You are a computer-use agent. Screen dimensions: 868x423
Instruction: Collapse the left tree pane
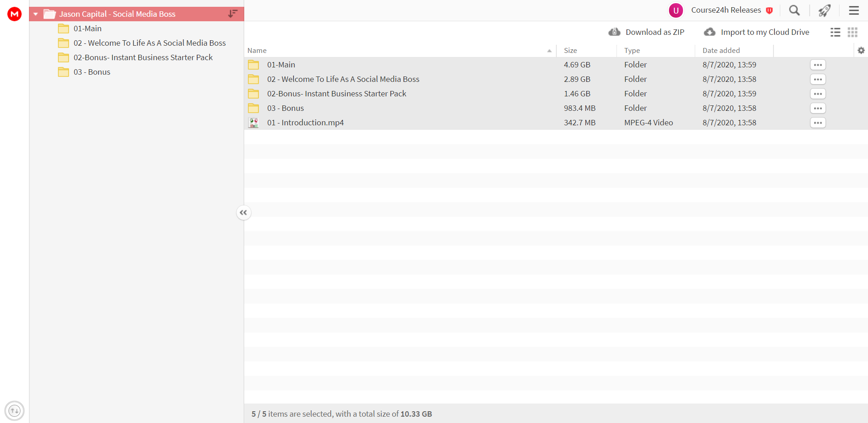243,213
